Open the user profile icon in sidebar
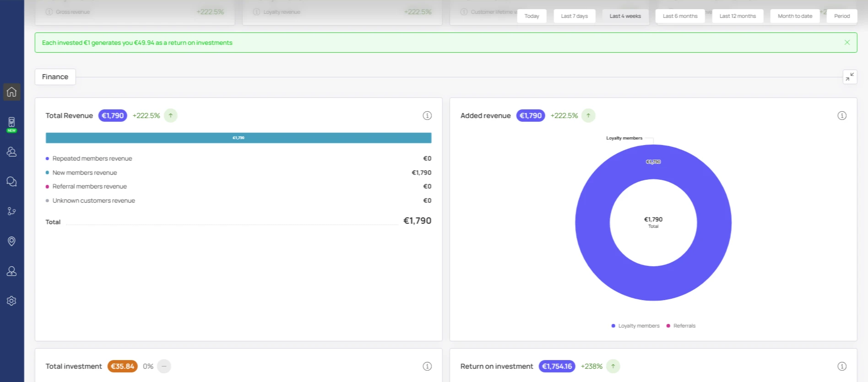Viewport: 868px width, 382px height. [x=11, y=271]
